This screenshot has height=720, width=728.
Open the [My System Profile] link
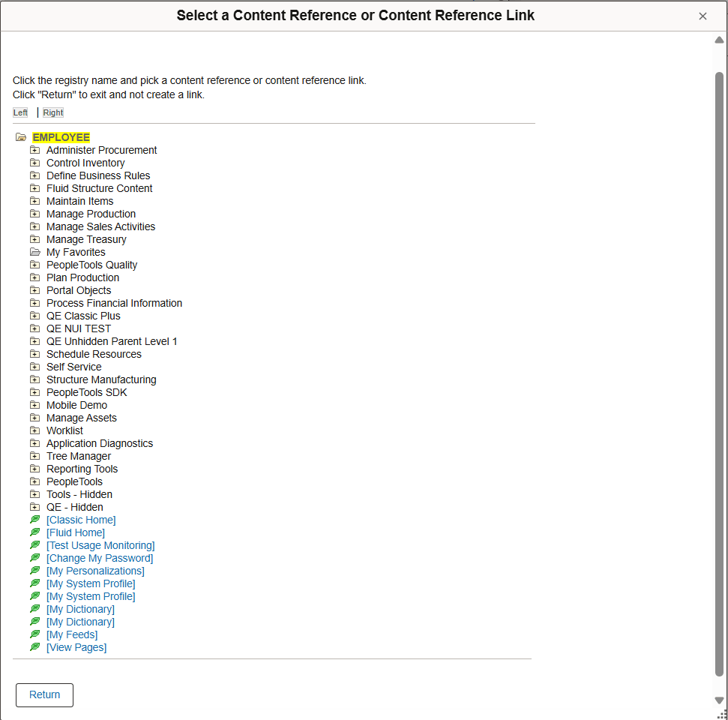click(91, 583)
